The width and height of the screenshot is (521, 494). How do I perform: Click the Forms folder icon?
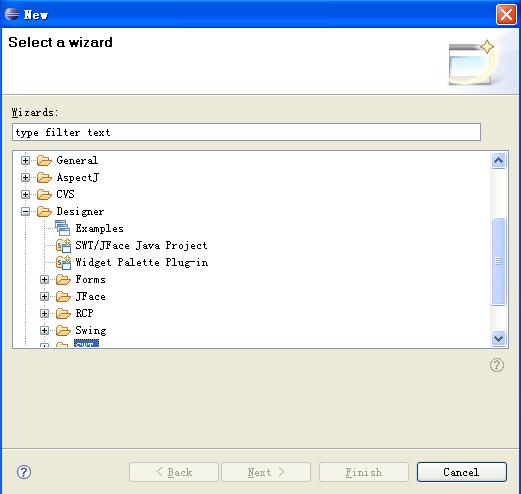pyautogui.click(x=63, y=279)
